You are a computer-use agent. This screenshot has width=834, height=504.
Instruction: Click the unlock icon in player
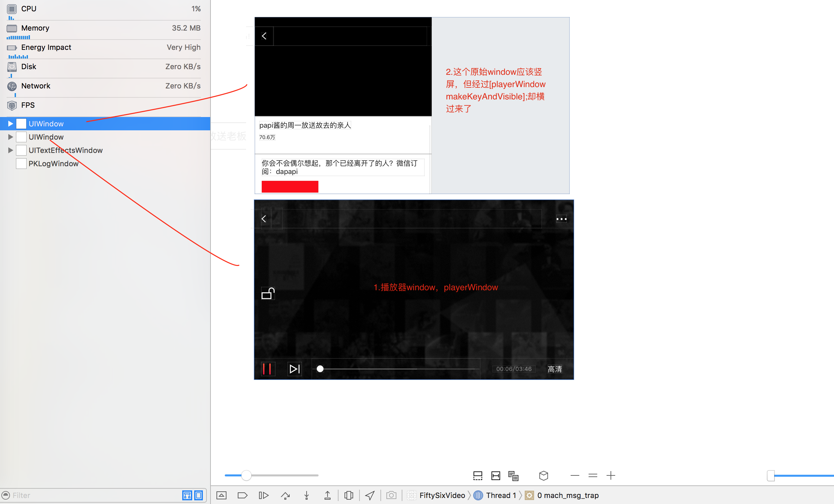[x=268, y=293]
